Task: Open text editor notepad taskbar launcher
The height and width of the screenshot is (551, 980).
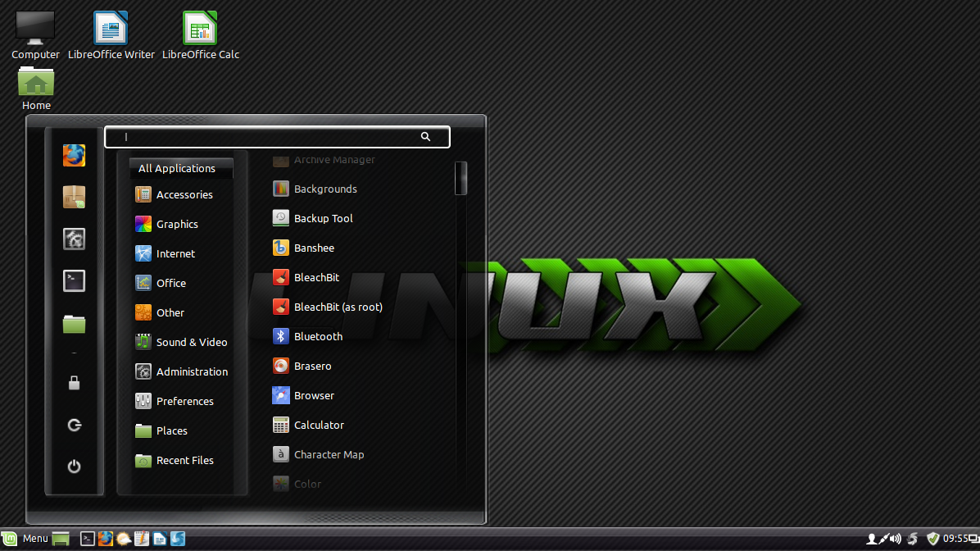Action: [x=142, y=539]
